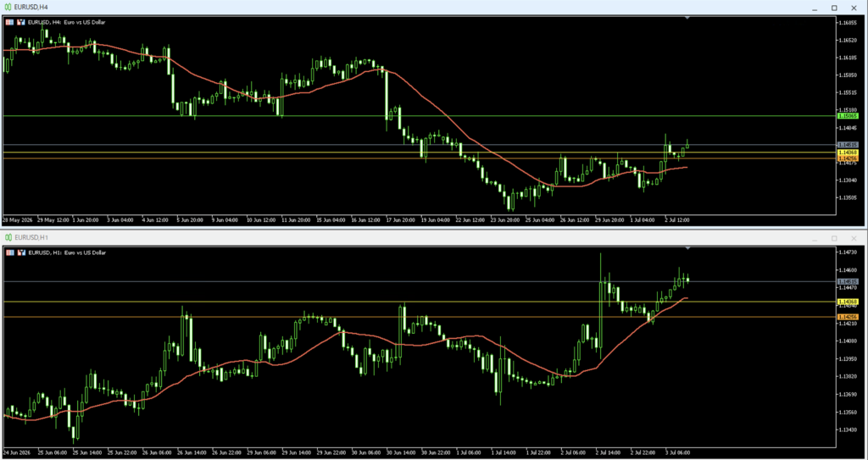Click the EURUSD,H4 window title text
This screenshot has height=460, width=868.
(31, 7)
